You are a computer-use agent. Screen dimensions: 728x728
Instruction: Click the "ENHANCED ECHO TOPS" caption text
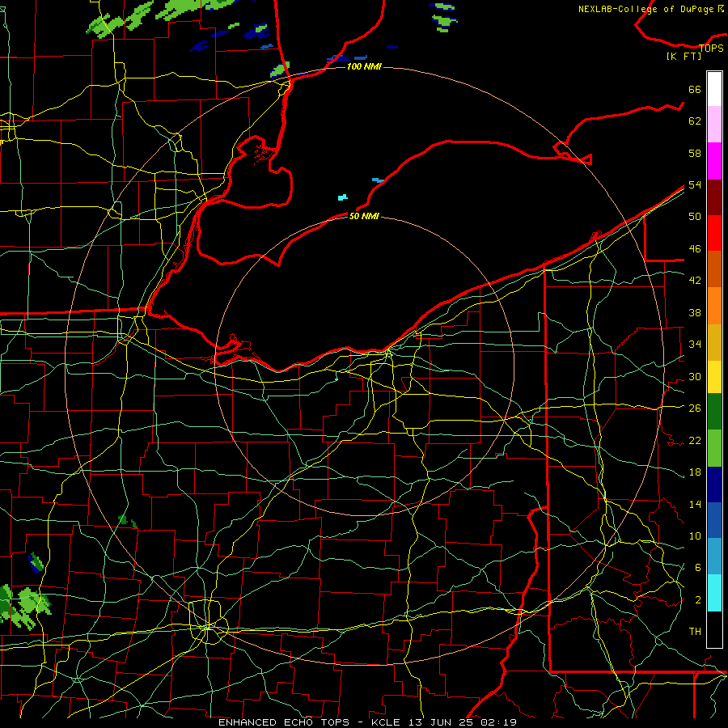click(284, 722)
